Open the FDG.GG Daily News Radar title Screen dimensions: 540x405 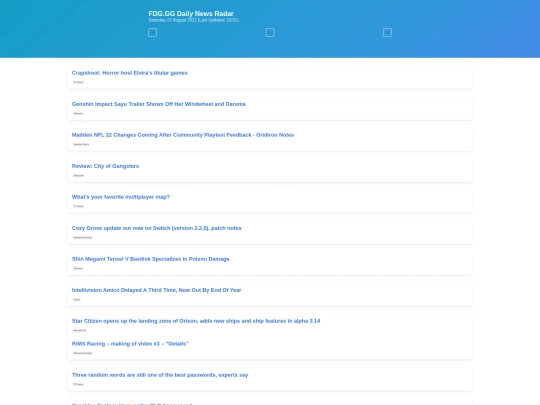[x=191, y=13]
